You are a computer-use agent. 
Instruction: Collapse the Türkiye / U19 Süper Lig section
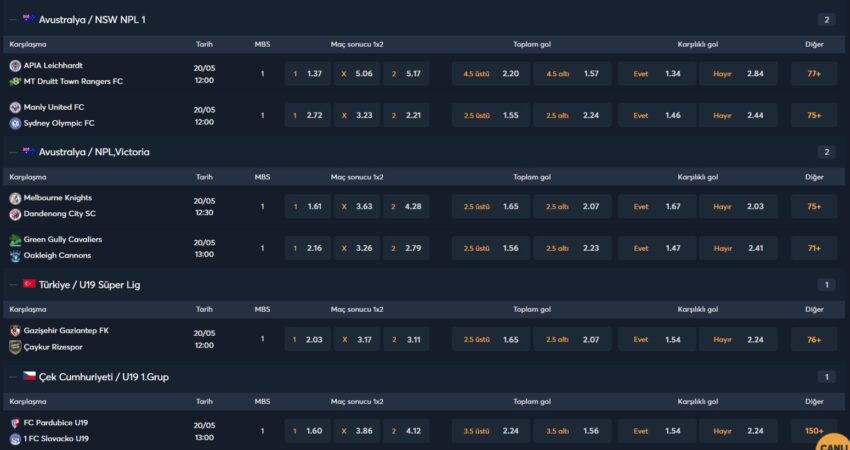coord(12,284)
